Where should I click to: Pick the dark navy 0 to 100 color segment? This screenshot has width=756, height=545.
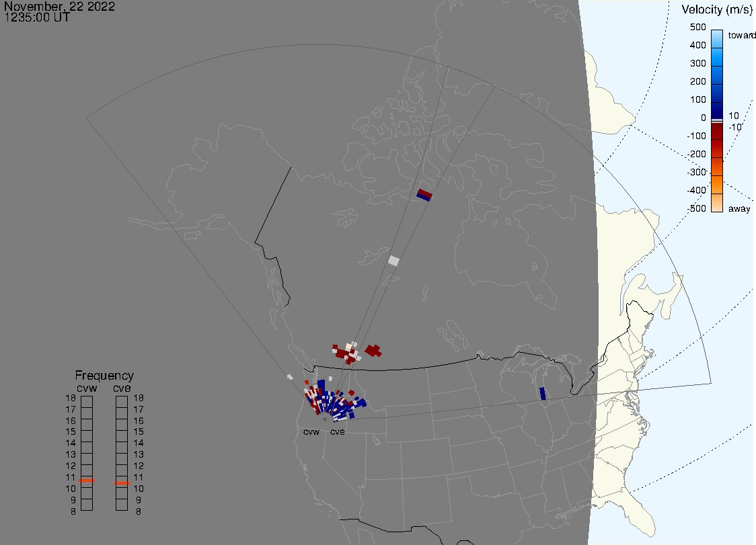(717, 110)
